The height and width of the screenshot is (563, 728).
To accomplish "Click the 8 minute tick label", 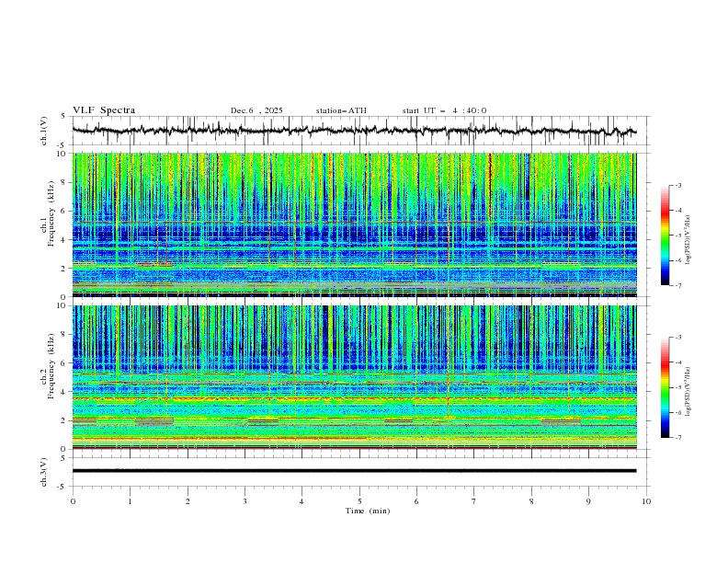I will [x=531, y=500].
